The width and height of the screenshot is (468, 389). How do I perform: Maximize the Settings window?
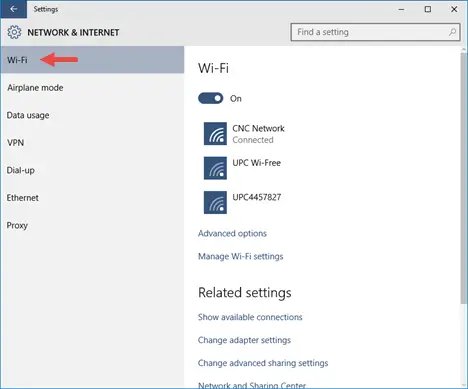(428, 9)
